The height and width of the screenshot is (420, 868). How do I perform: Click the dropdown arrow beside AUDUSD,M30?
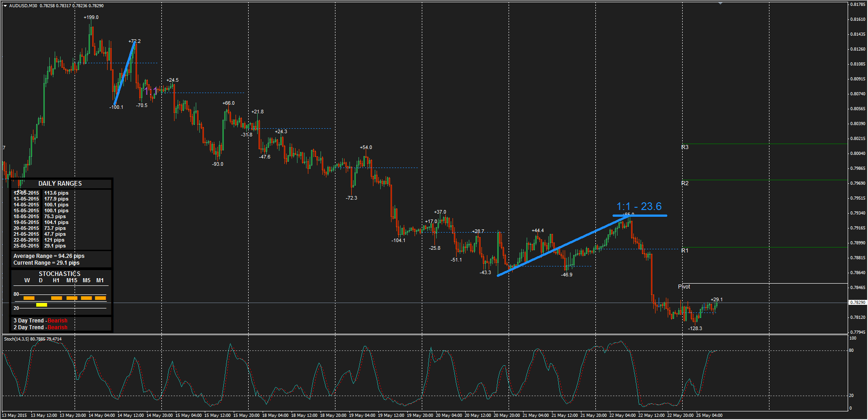pyautogui.click(x=5, y=6)
